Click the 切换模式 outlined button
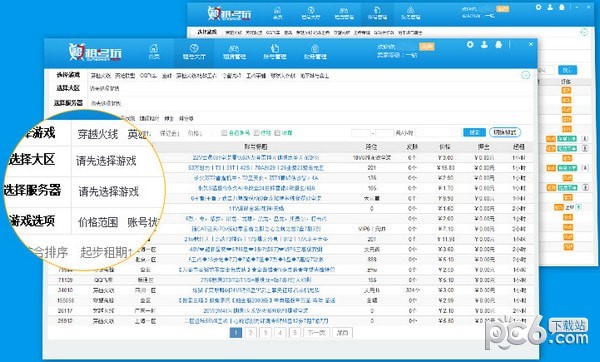Viewport: 600px width, 362px height. [505, 132]
